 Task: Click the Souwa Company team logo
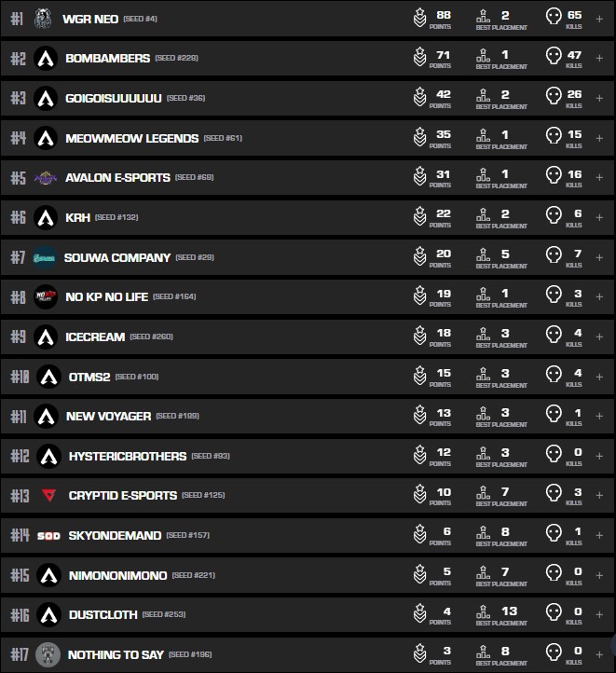click(x=44, y=257)
